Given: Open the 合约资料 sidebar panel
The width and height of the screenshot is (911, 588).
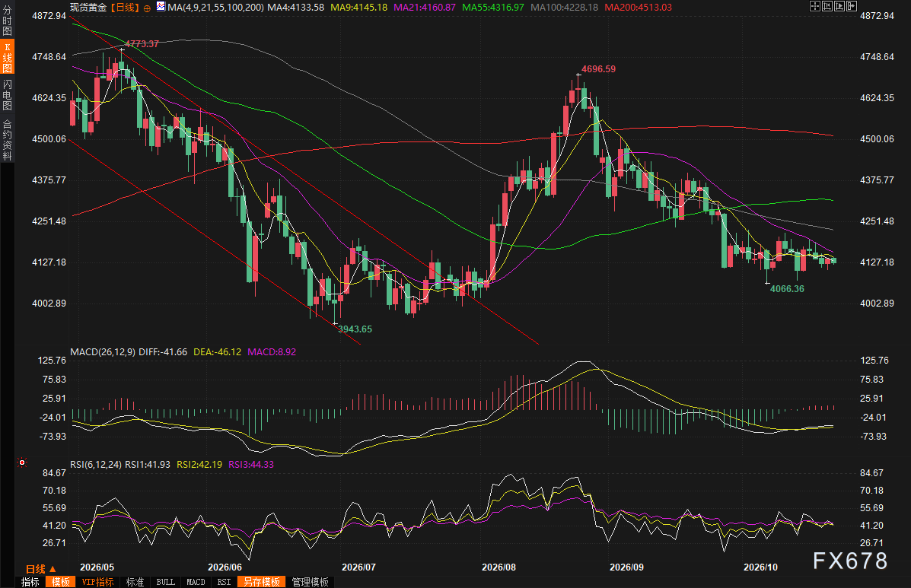Looking at the screenshot, I should (7, 140).
